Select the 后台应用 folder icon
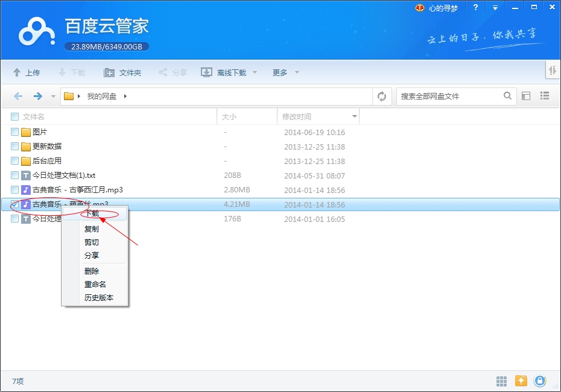Viewport: 561px width, 392px height. click(26, 161)
